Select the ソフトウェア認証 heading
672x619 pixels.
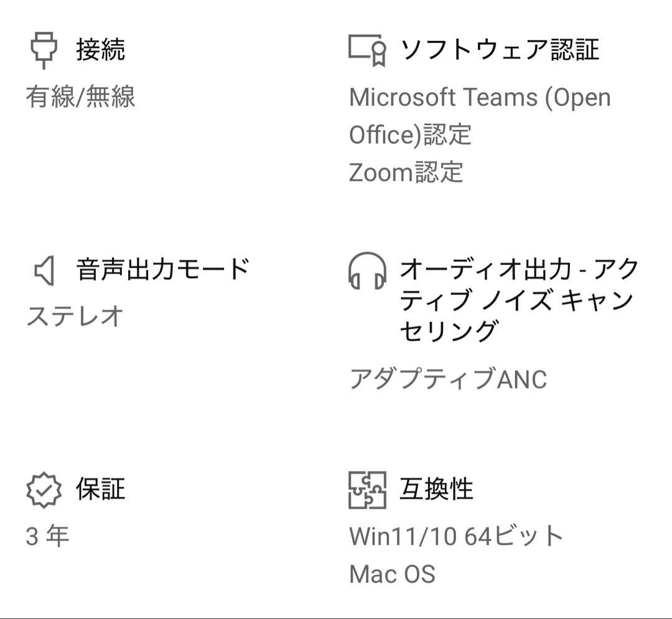tap(499, 50)
